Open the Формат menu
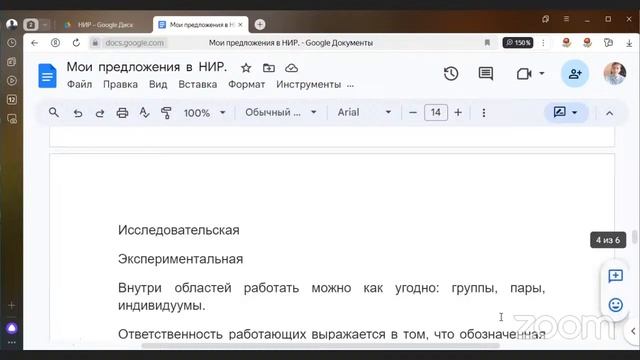The image size is (640, 360). (x=247, y=84)
